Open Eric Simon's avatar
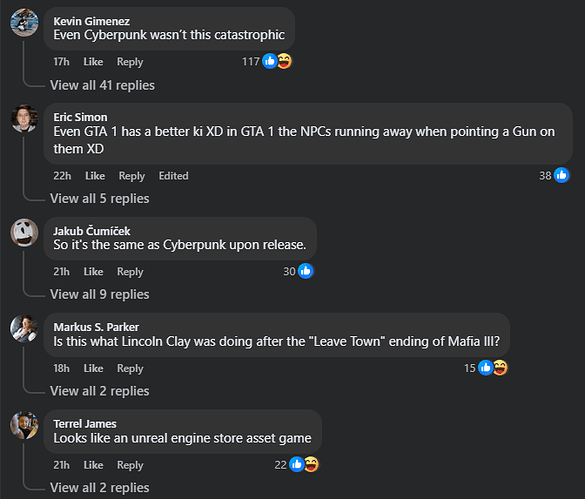Viewport: 585px width, 499px height. tap(24, 119)
